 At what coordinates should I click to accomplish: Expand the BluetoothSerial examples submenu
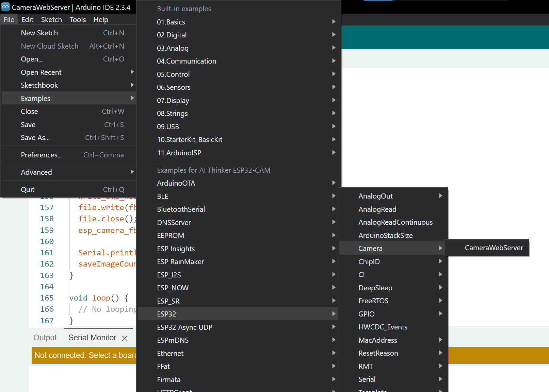click(x=181, y=209)
